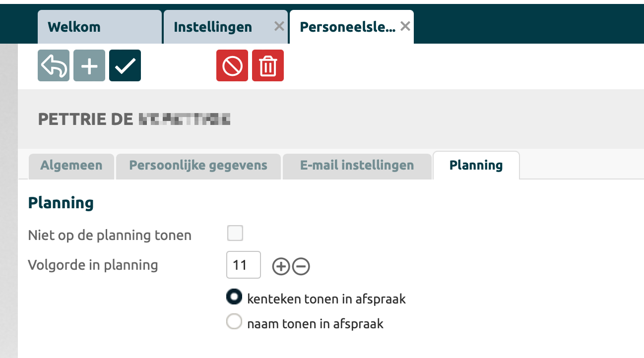
Task: Select the Planning sub-tab
Action: 476,166
